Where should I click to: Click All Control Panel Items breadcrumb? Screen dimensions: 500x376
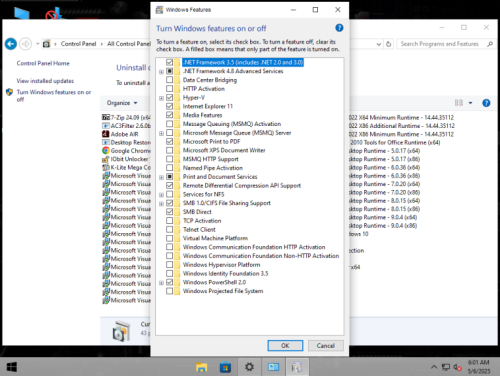pyautogui.click(x=129, y=44)
